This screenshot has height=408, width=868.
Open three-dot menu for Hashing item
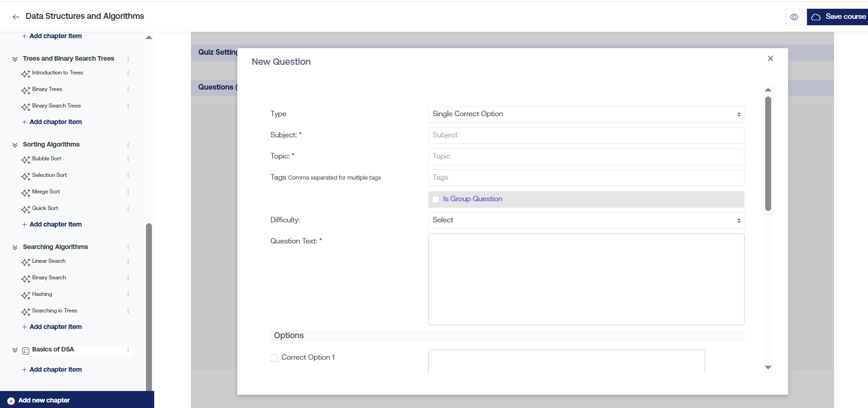(x=128, y=295)
